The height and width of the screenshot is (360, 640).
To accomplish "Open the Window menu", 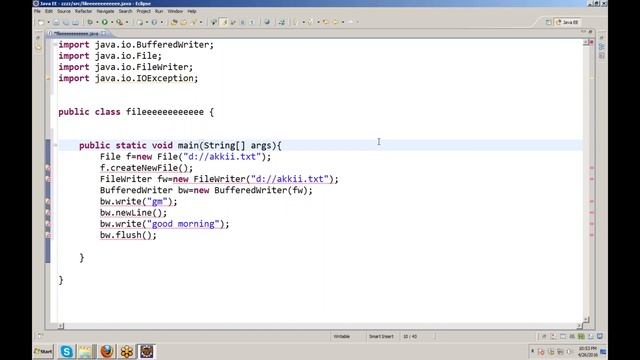I will pos(175,11).
